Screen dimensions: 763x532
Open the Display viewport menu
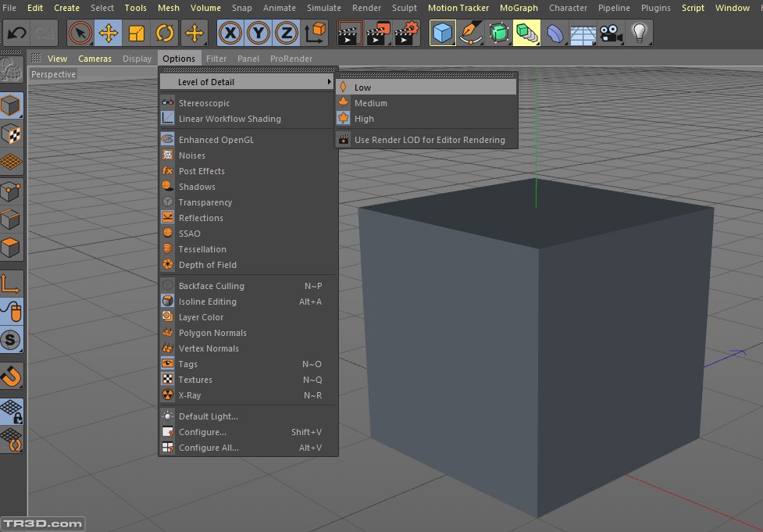tap(137, 59)
